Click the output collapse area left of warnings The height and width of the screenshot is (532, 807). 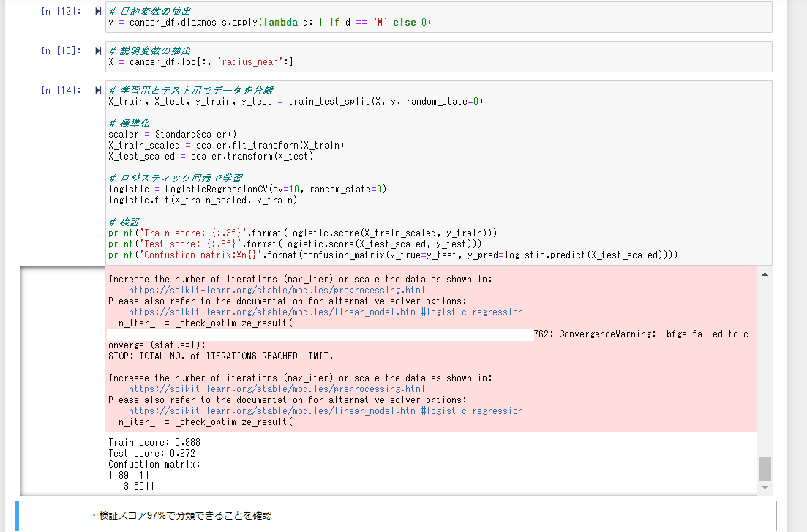pos(63,381)
